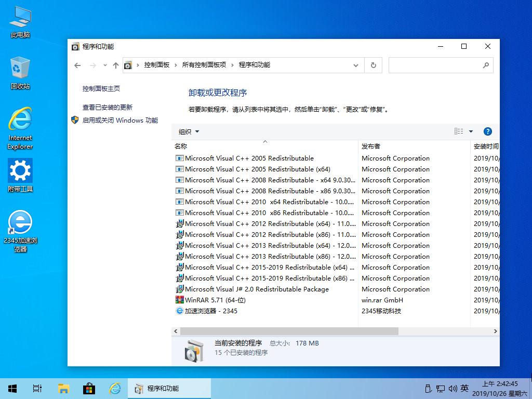Click the 程序和功能 breadcrumb

click(255, 65)
